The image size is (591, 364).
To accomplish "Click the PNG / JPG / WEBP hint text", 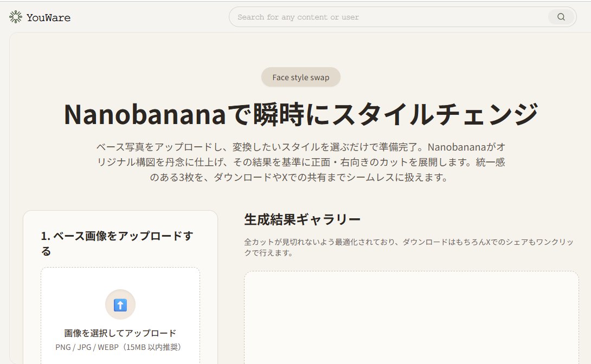I will tap(118, 347).
